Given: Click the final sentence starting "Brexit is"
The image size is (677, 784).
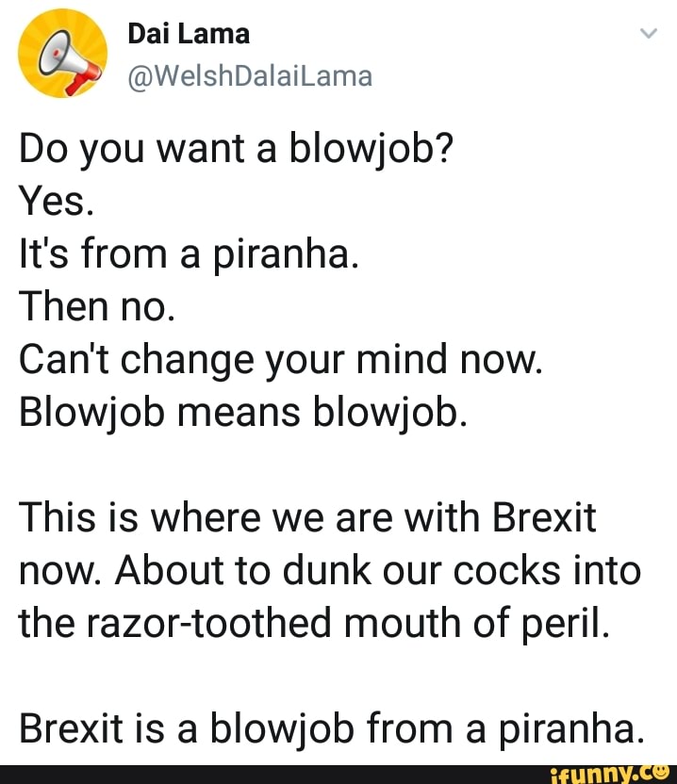Looking at the screenshot, I should pyautogui.click(x=332, y=728).
